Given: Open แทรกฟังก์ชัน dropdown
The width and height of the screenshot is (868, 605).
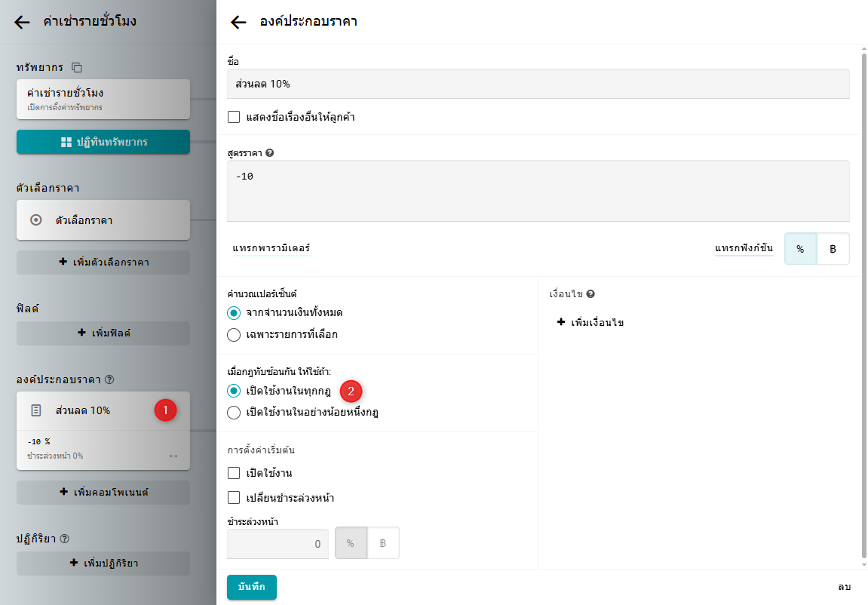Looking at the screenshot, I should [x=744, y=248].
